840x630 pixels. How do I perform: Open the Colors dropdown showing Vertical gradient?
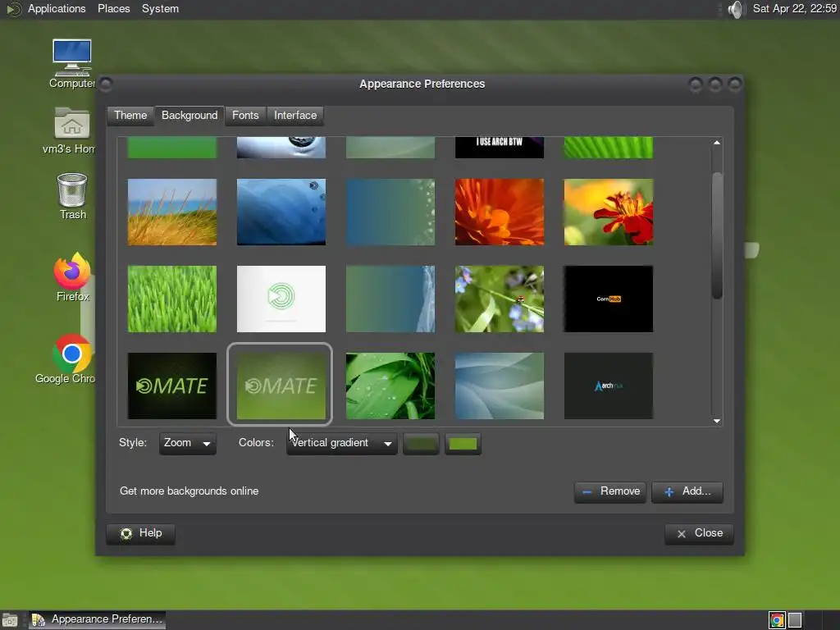(x=342, y=443)
